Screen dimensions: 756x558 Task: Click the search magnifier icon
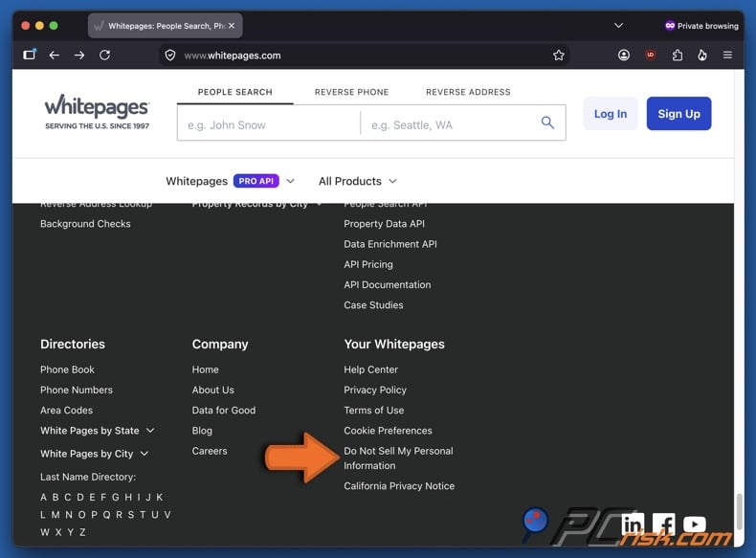[x=547, y=123]
